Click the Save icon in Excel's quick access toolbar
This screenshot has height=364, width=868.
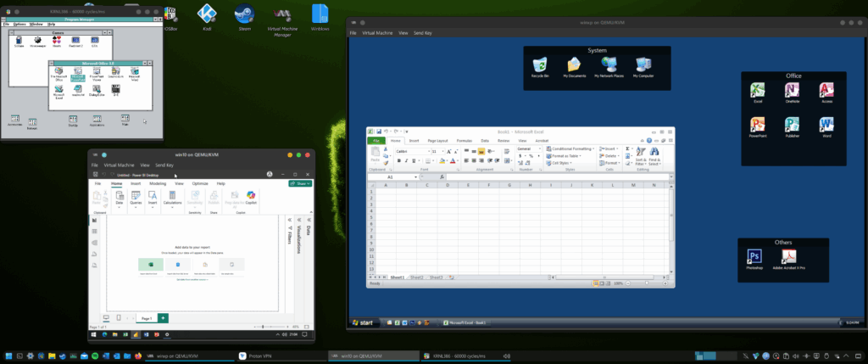[379, 132]
